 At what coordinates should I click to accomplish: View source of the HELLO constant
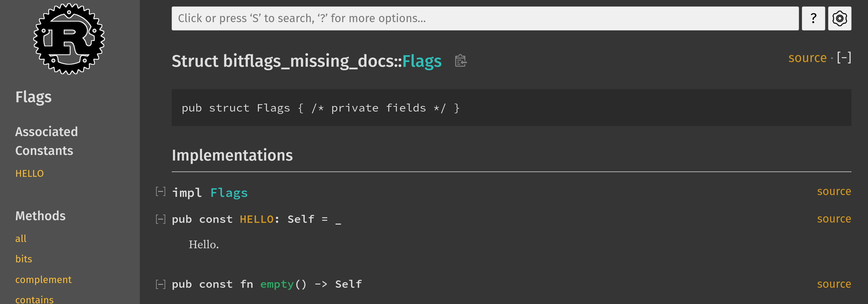tap(834, 218)
